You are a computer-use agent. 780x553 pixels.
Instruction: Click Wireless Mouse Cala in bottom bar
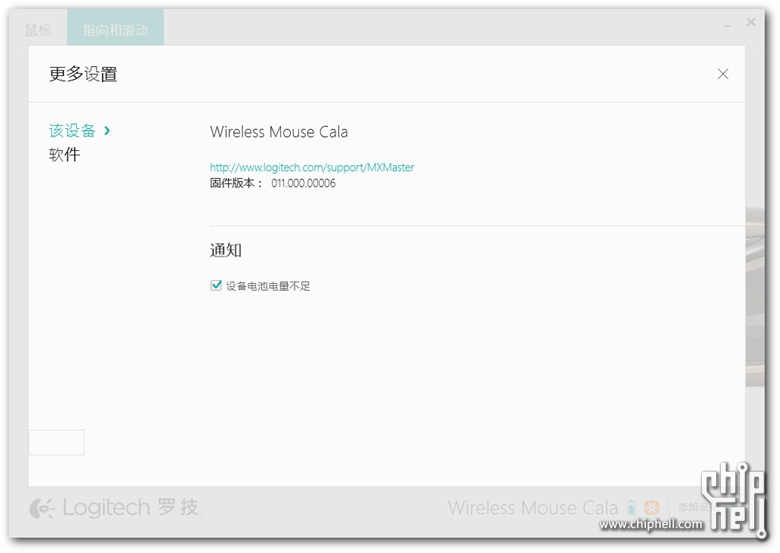tap(533, 508)
